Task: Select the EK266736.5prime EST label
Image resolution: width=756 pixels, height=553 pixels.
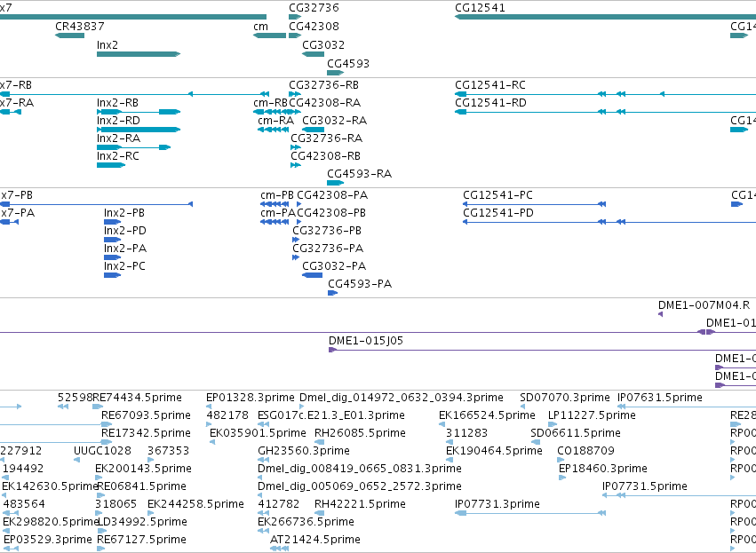Action: click(x=306, y=522)
